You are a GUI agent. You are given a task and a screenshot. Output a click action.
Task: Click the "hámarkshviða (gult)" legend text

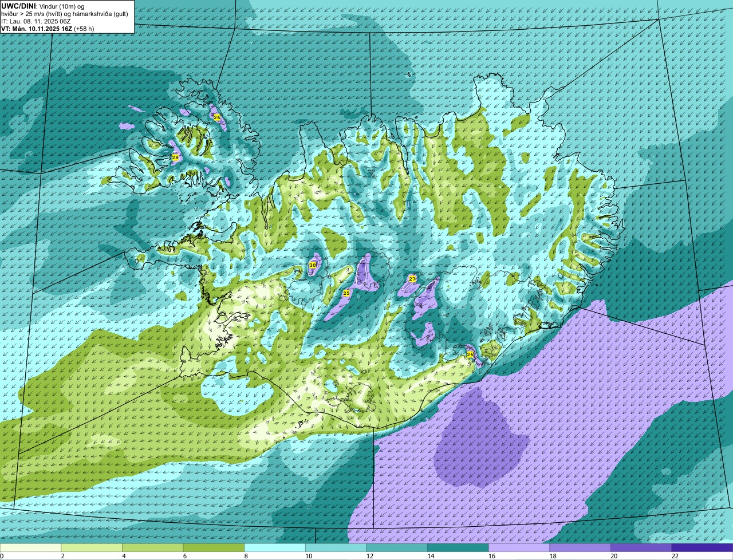[101, 14]
